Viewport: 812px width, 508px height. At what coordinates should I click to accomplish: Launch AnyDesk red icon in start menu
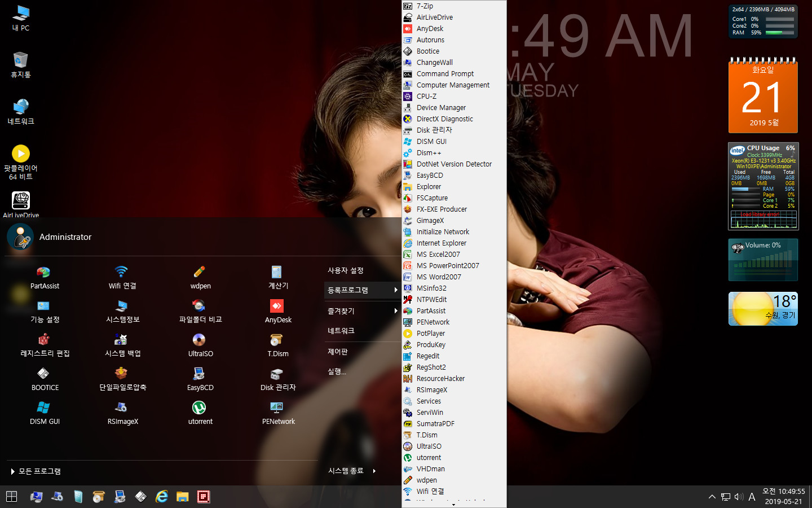pos(278,312)
